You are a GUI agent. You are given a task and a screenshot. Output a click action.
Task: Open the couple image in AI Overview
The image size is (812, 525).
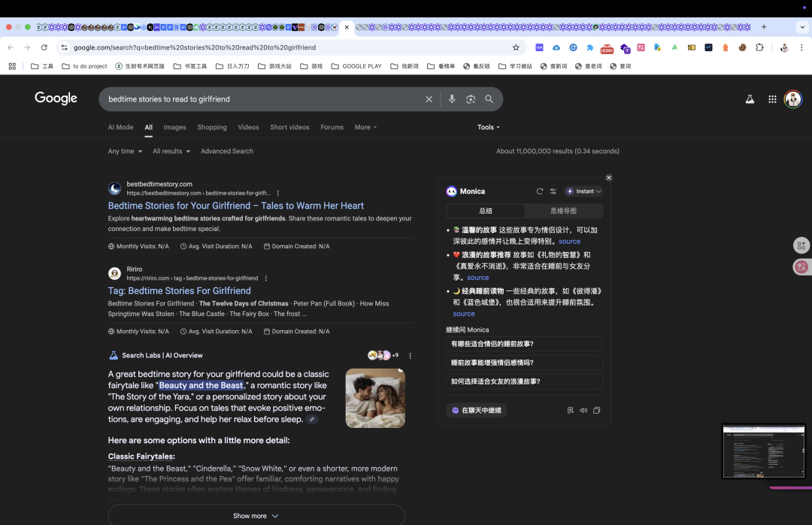tap(375, 398)
